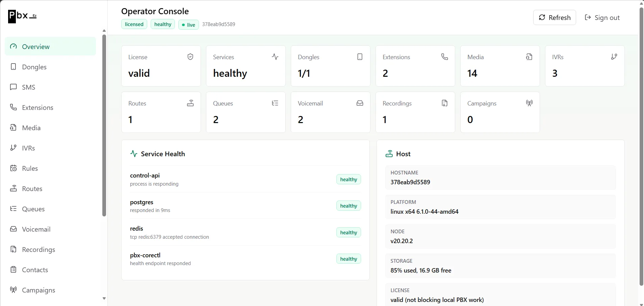Click the inbox icon on Voicemail card

[x=360, y=103]
